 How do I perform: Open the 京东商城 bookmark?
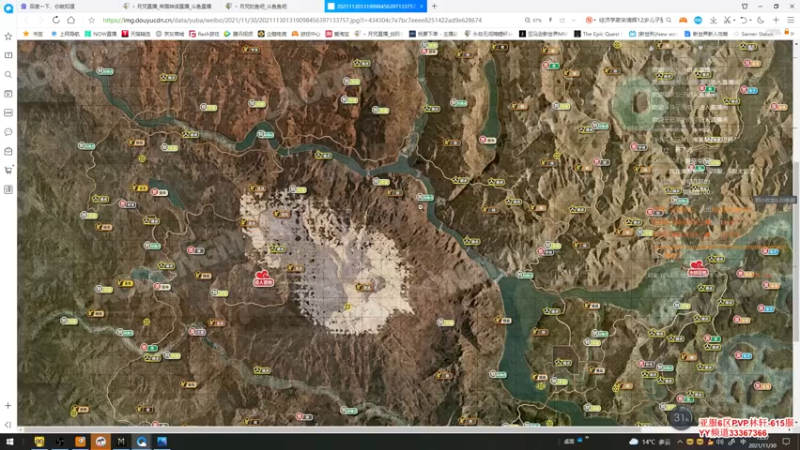(x=169, y=34)
